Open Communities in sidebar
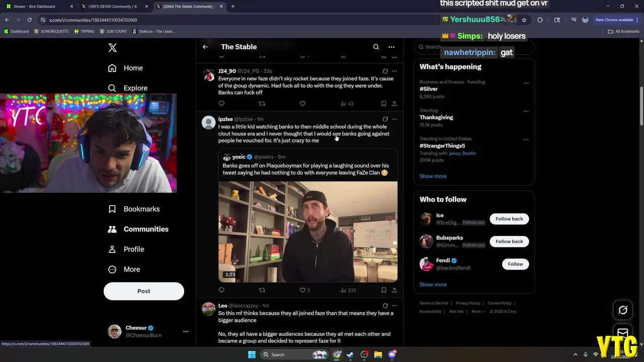Viewport: 644px width, 362px height. click(138, 229)
